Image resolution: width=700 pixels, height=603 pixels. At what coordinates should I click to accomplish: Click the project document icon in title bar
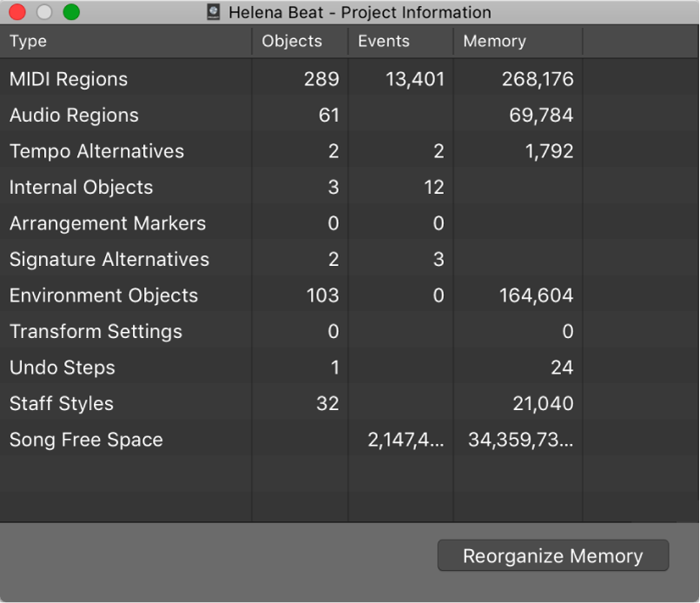coord(214,12)
